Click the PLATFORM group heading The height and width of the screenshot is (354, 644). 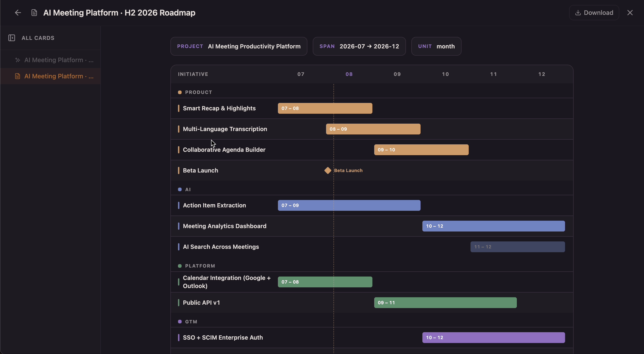point(200,266)
